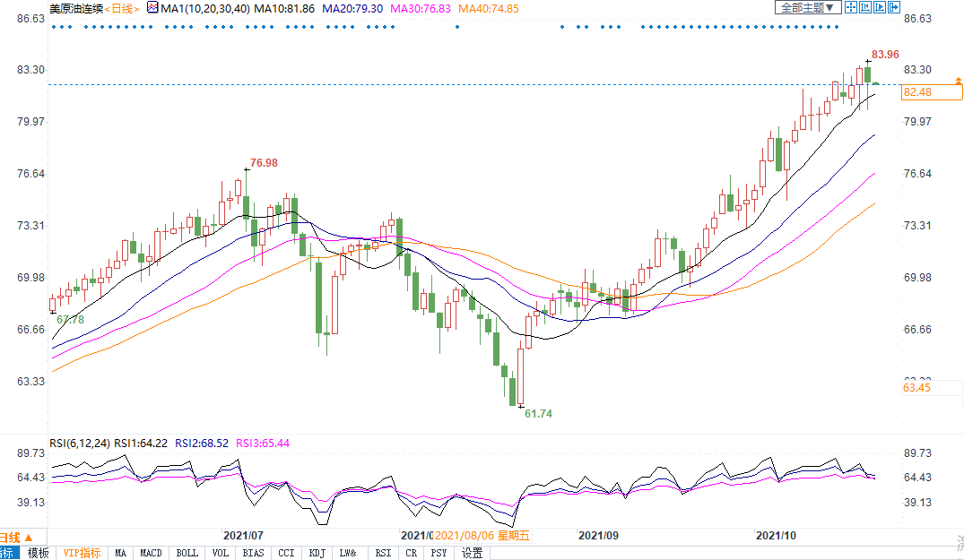Click the 83.96 high price label
This screenshot has width=964, height=560.
point(886,56)
